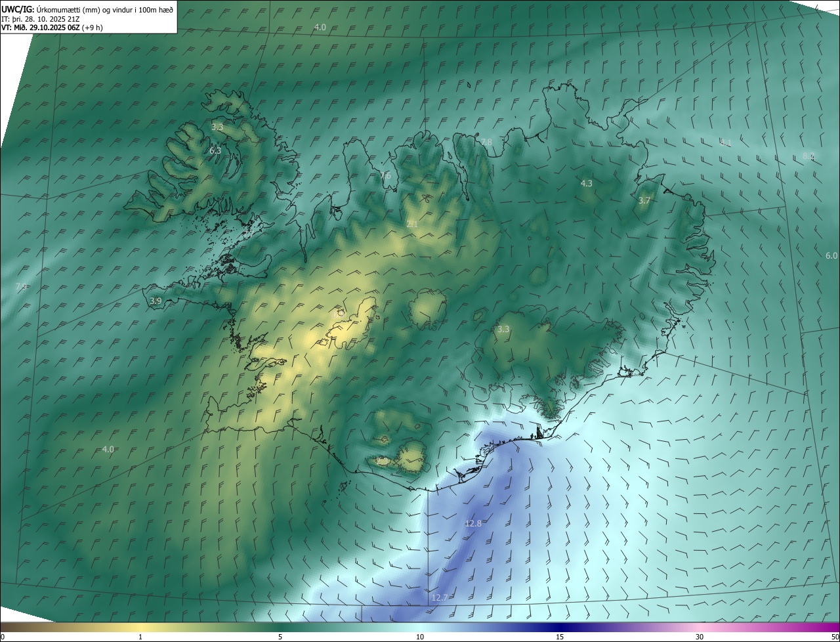Click the 15 tick label on the colour scale
This screenshot has height=642, width=840.
pyautogui.click(x=560, y=637)
